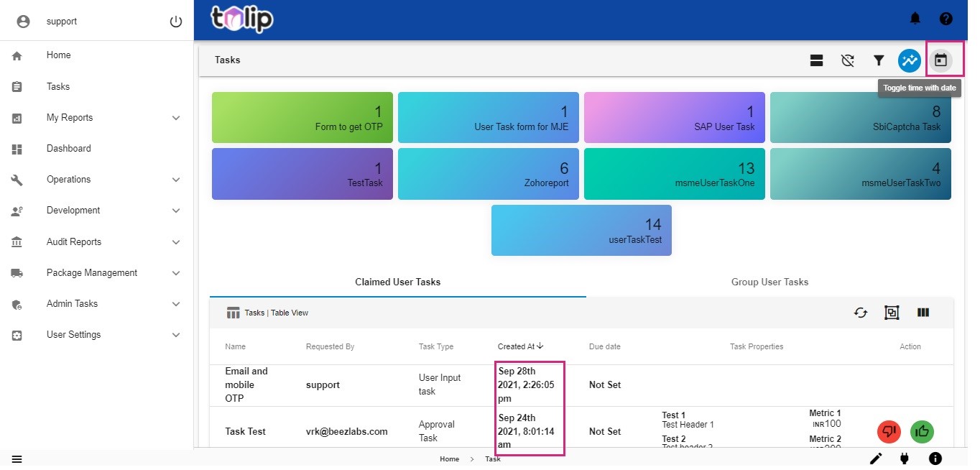
Task: Click the table view icon beside Tasks label
Action: pyautogui.click(x=233, y=313)
